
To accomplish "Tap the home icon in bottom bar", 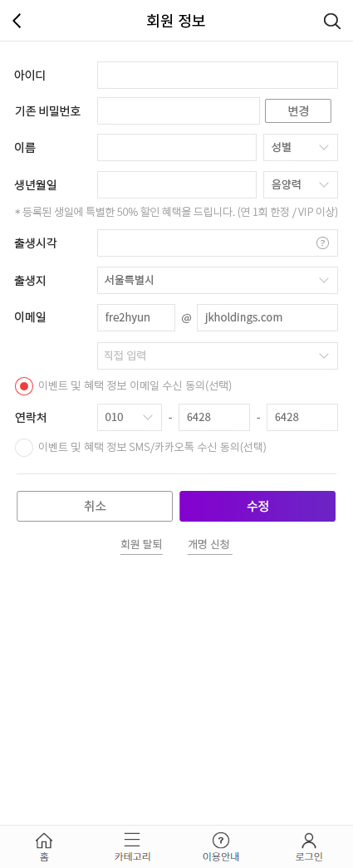I will (x=44, y=841).
